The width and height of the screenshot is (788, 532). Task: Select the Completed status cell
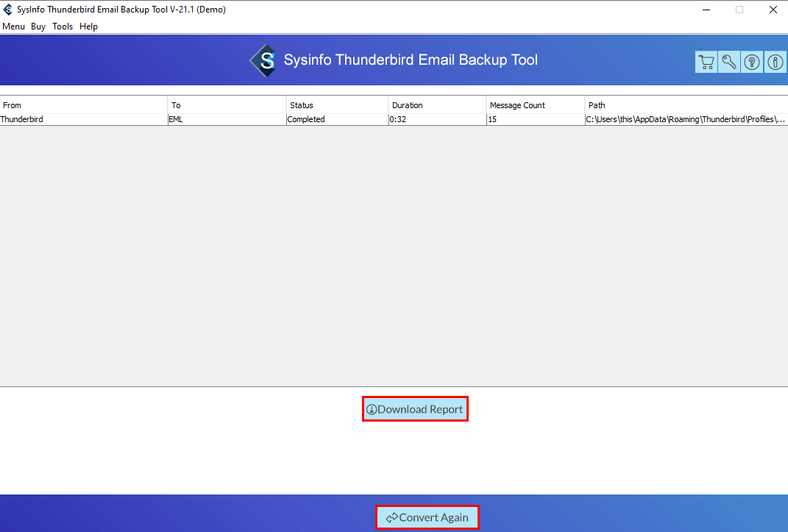tap(337, 119)
